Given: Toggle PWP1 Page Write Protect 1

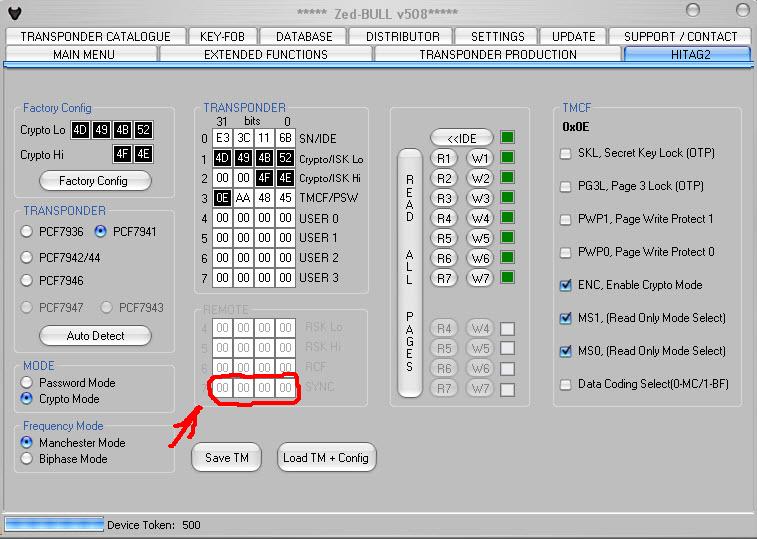Looking at the screenshot, I should [x=565, y=220].
